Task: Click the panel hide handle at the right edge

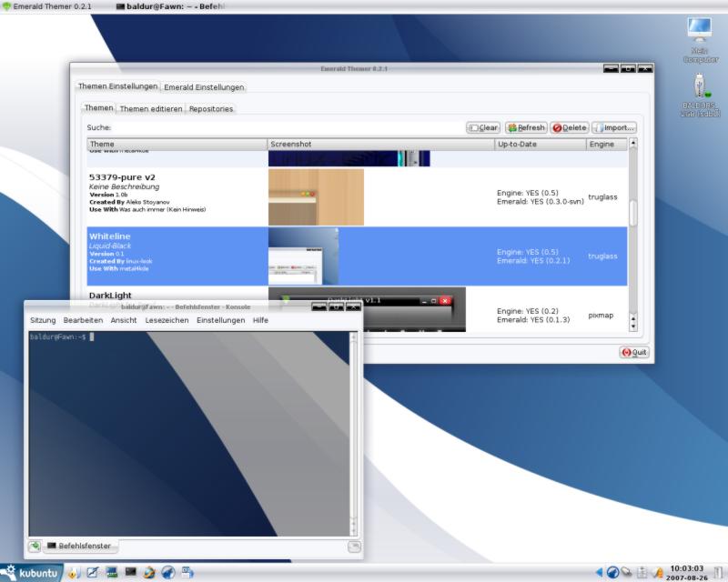Action: pyautogui.click(x=718, y=573)
